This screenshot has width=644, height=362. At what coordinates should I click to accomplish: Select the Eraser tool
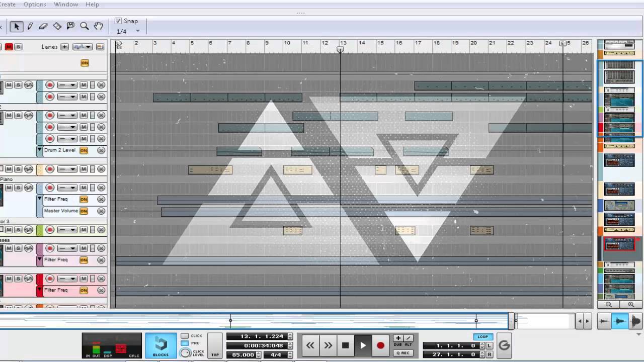coord(44,26)
